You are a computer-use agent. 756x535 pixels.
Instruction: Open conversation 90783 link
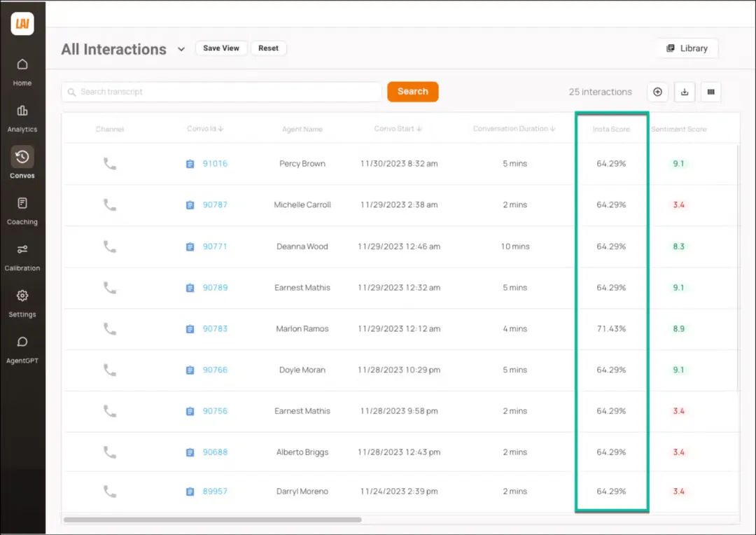click(x=215, y=328)
